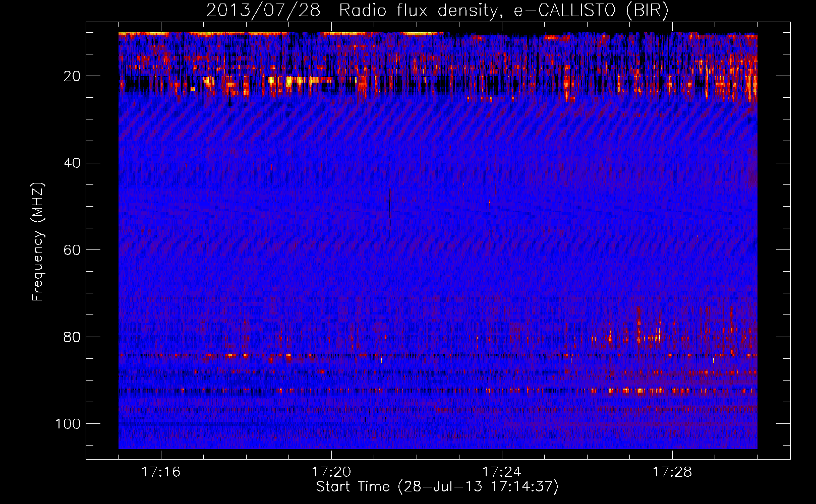Image resolution: width=816 pixels, height=504 pixels.
Task: Click the "80" frequency tick label
Action: tap(72, 337)
